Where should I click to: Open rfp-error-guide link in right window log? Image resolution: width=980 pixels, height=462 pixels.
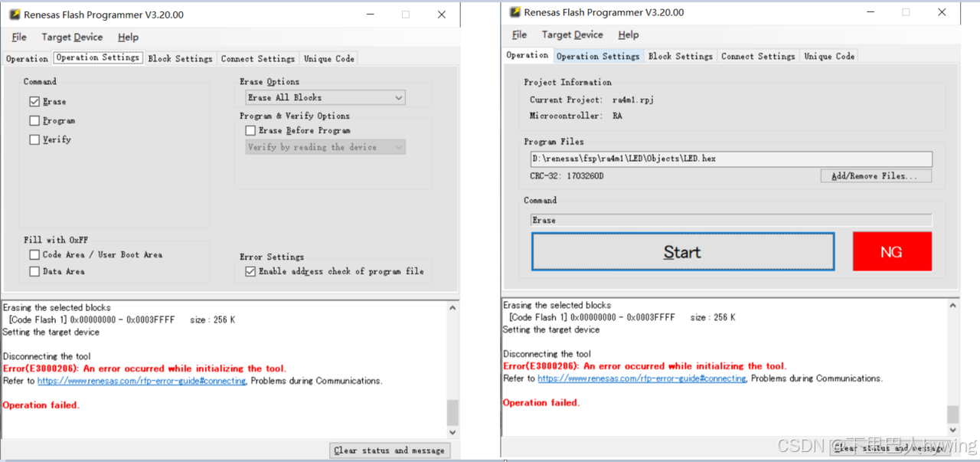pos(642,378)
